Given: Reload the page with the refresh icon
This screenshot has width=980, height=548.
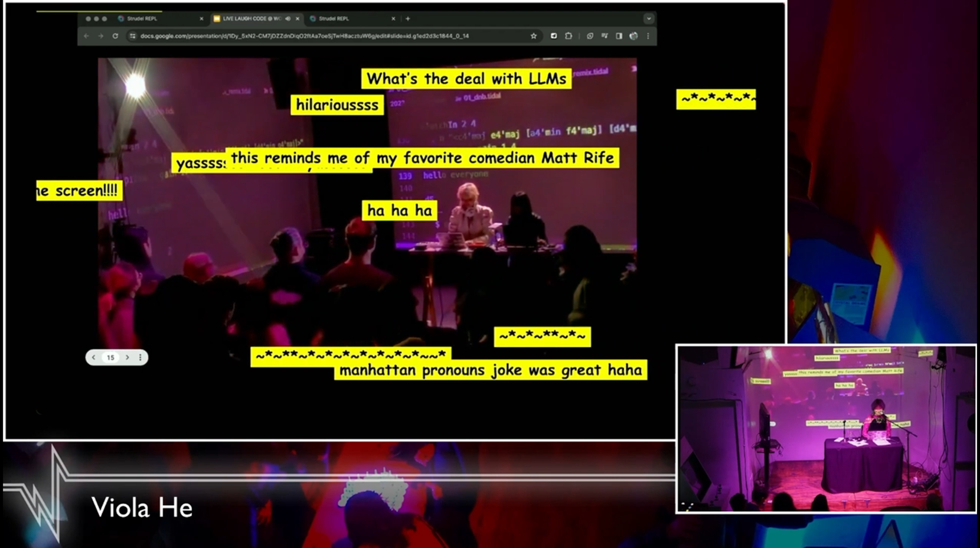Looking at the screenshot, I should click(115, 36).
